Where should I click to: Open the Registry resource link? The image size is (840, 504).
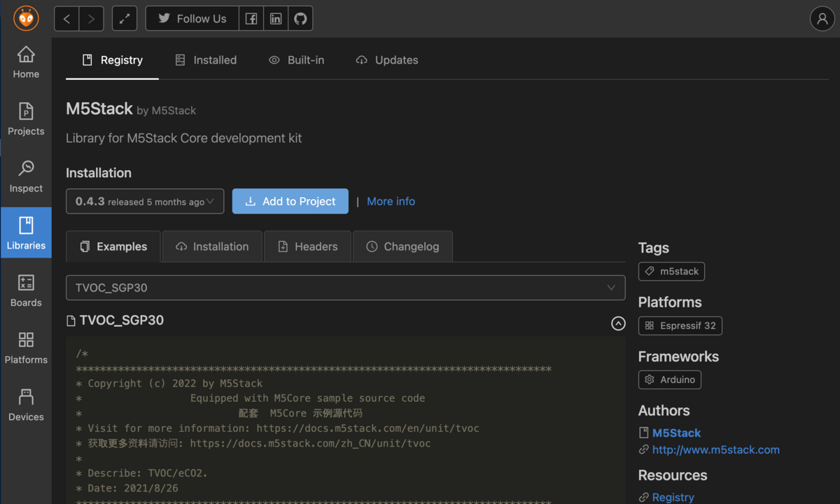tap(673, 497)
